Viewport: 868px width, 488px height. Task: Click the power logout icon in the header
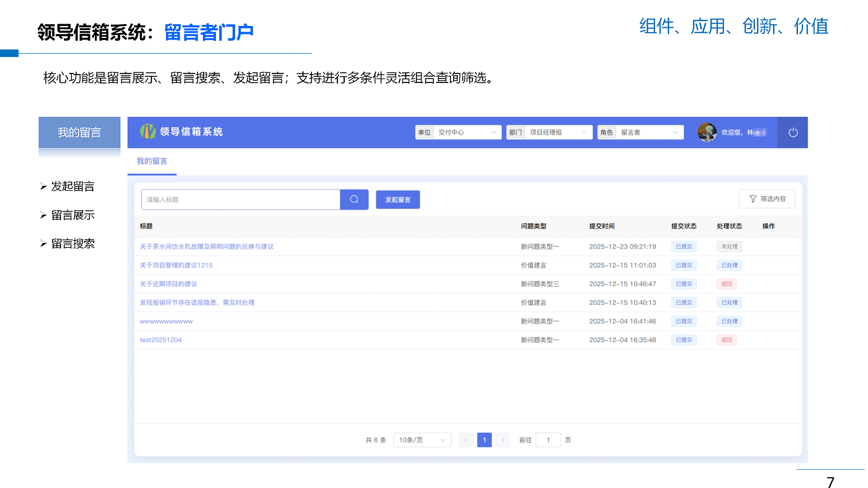tap(792, 132)
